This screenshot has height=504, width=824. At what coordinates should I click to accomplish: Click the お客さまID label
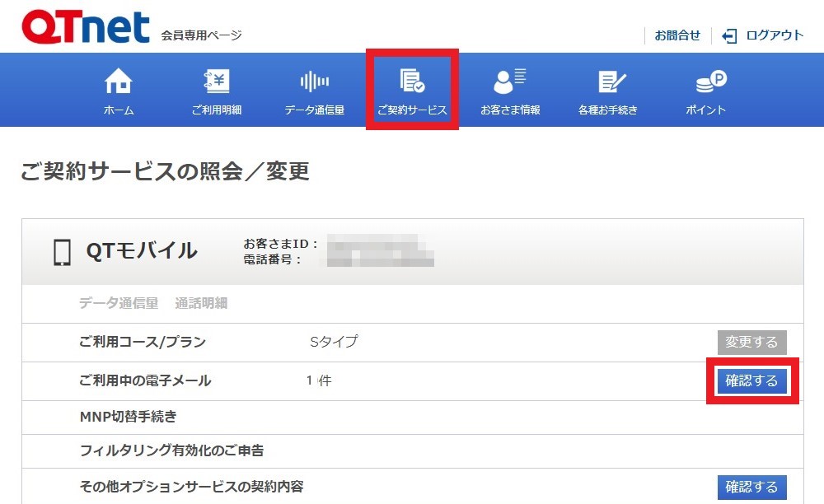tap(281, 244)
